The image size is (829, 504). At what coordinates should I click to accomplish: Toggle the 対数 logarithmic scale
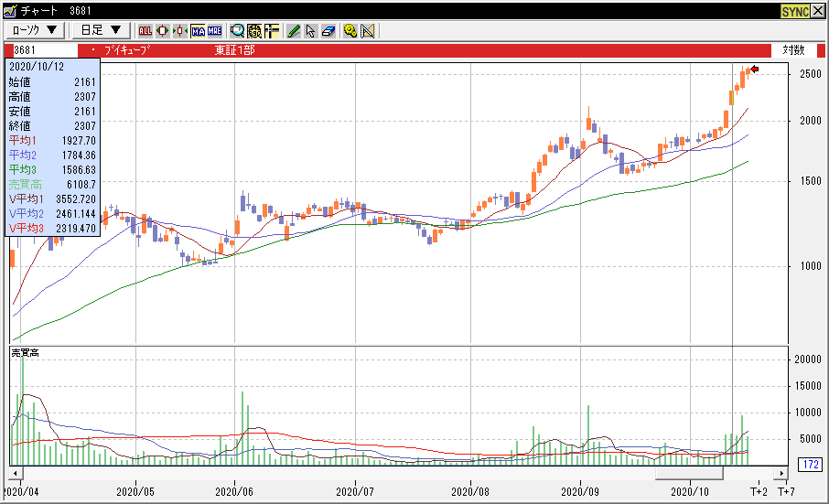click(793, 50)
